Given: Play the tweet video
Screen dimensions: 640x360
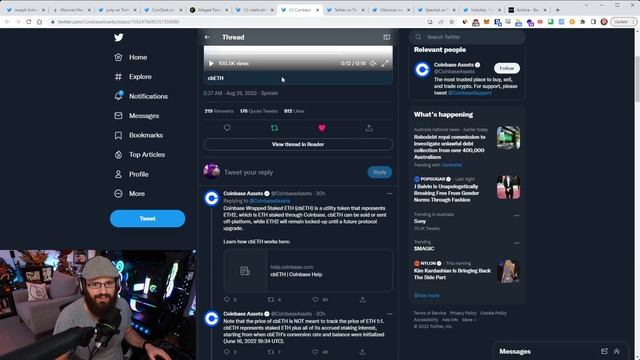Looking at the screenshot, I should click(x=211, y=64).
